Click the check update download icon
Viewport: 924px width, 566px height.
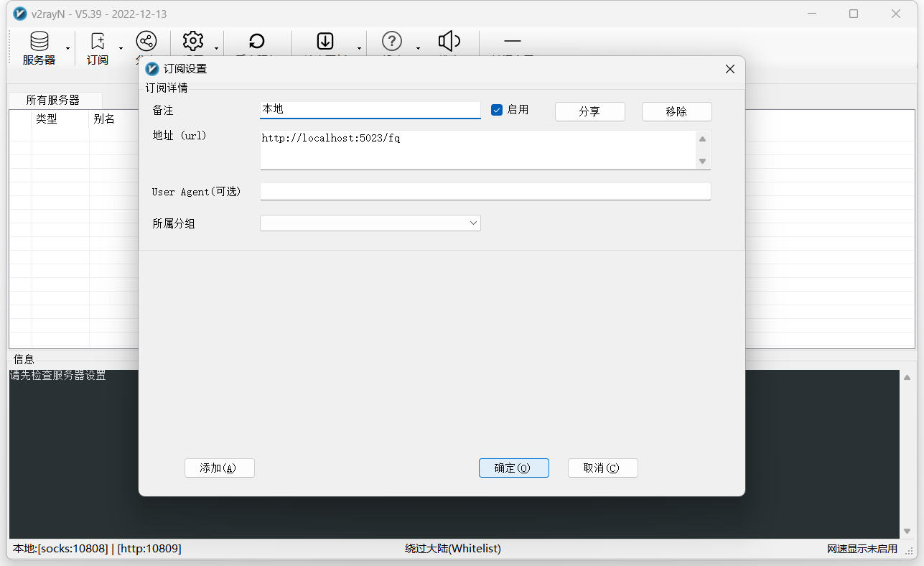[325, 41]
